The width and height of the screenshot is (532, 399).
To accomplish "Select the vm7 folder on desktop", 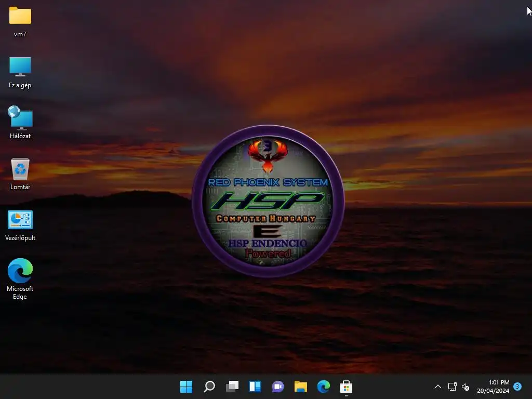I will point(20,21).
